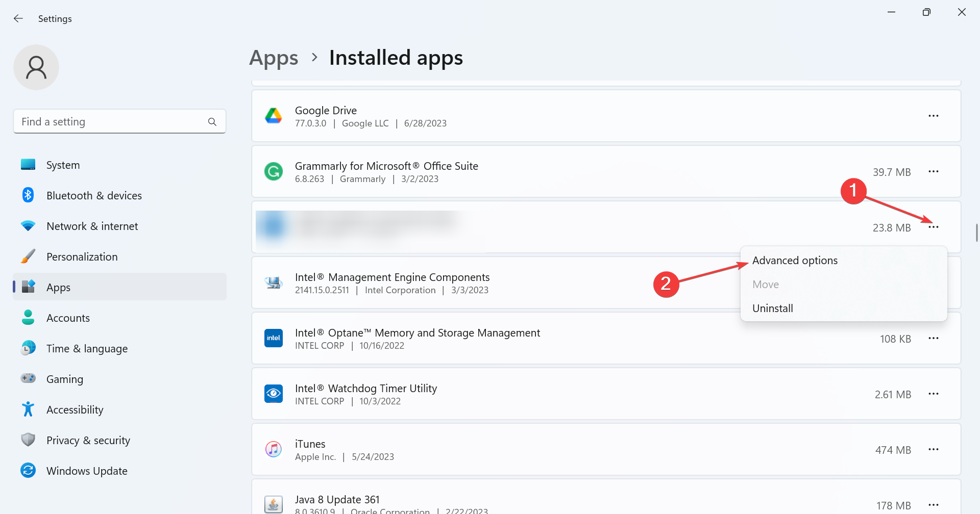Open Gaming settings
The width and height of the screenshot is (980, 514).
click(x=119, y=379)
